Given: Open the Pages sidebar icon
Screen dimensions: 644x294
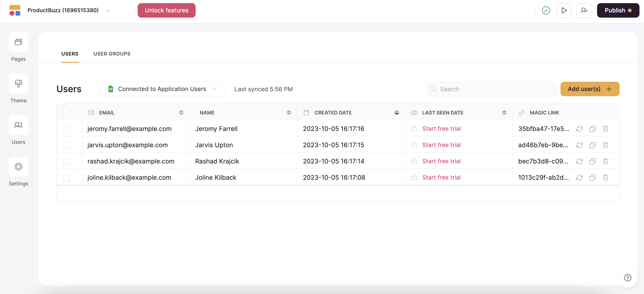Looking at the screenshot, I should pos(18,42).
